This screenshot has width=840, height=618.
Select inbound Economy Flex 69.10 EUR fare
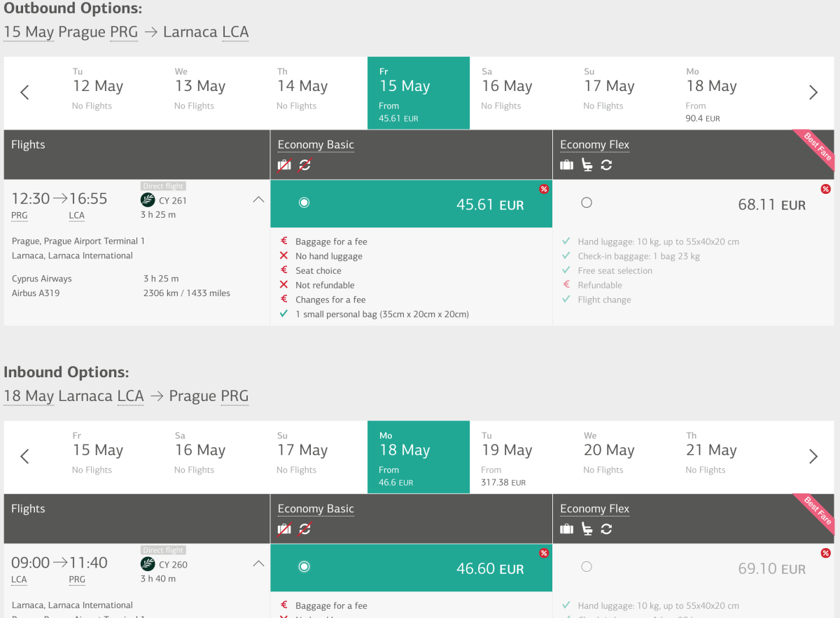tap(587, 567)
